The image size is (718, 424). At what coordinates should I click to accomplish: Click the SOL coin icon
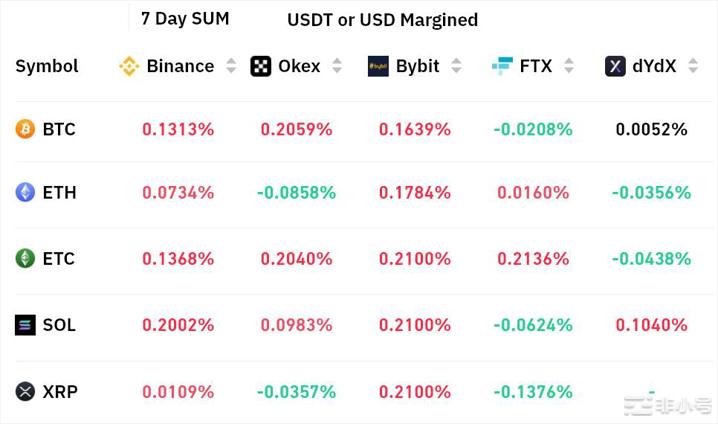click(25, 325)
